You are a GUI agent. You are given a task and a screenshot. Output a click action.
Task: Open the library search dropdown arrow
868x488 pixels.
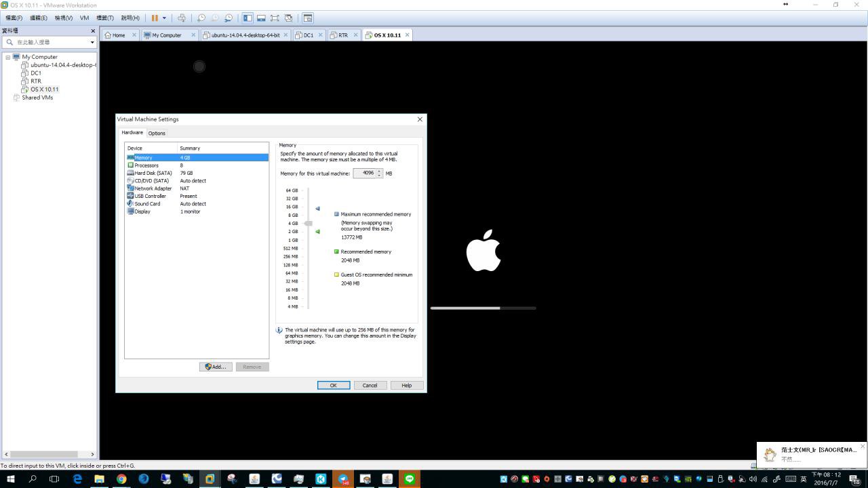click(x=92, y=42)
